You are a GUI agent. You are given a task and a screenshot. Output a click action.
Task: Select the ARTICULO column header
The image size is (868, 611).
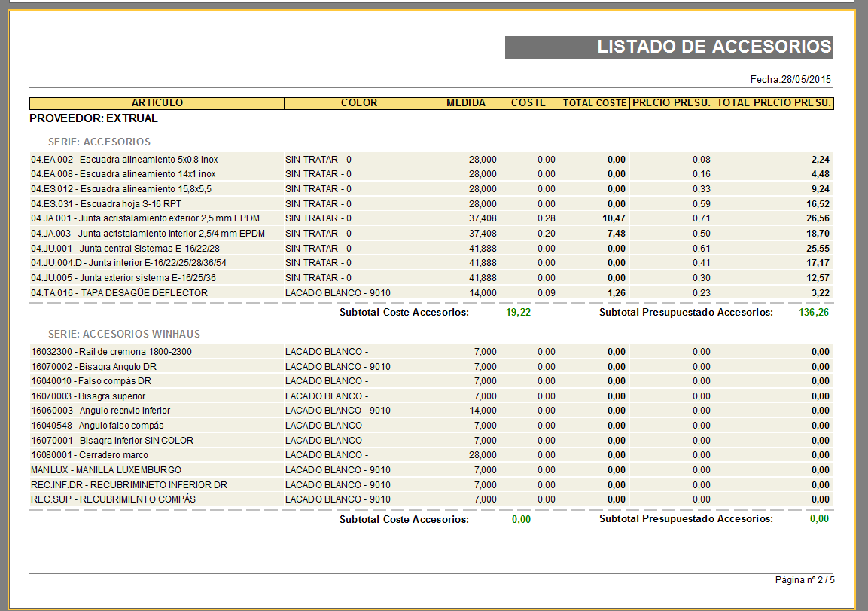(157, 103)
